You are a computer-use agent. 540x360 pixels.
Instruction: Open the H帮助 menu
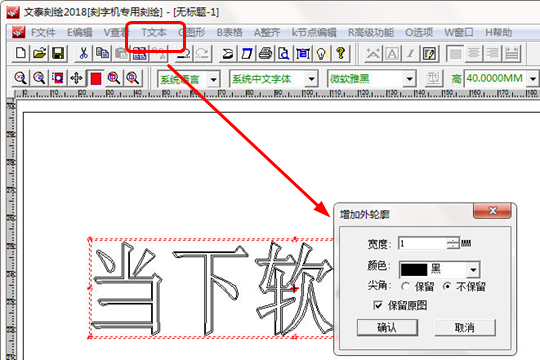498,33
